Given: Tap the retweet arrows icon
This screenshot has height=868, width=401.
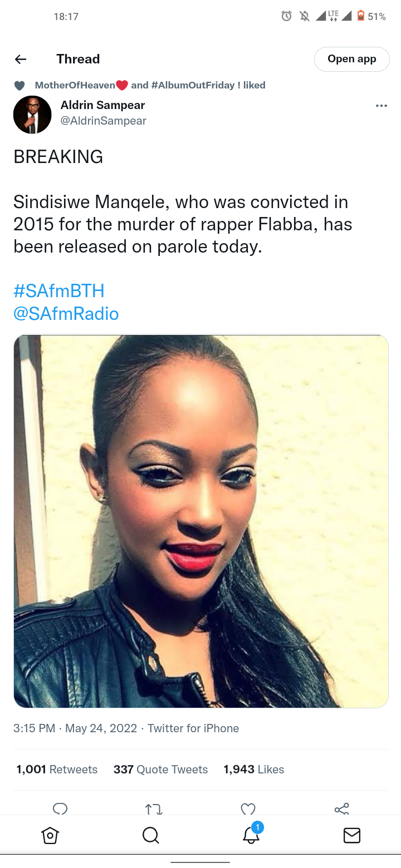Looking at the screenshot, I should 154,809.
